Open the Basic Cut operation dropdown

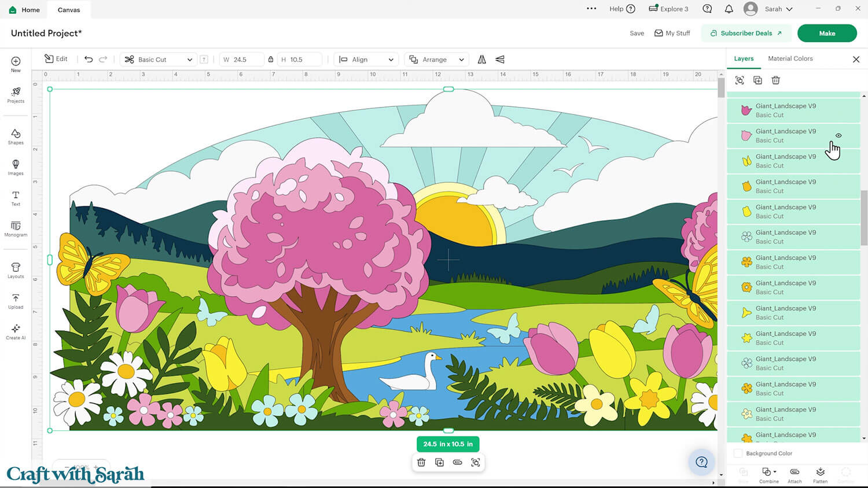[159, 60]
